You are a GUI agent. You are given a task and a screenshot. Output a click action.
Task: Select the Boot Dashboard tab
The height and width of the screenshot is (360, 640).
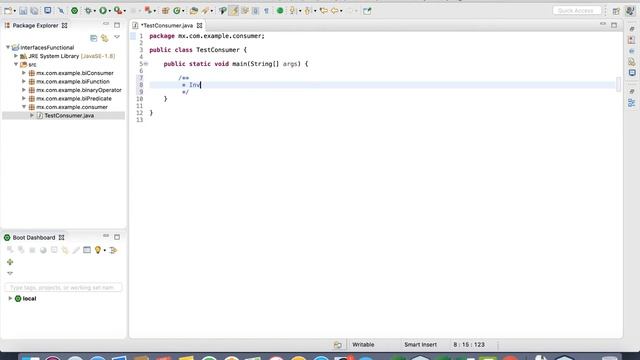(33, 237)
